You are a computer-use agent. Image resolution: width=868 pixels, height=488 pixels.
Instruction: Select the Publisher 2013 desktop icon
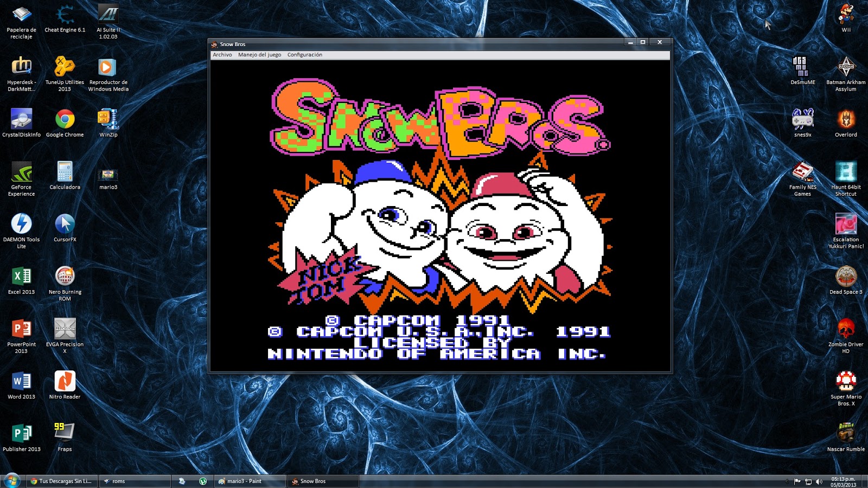click(22, 438)
